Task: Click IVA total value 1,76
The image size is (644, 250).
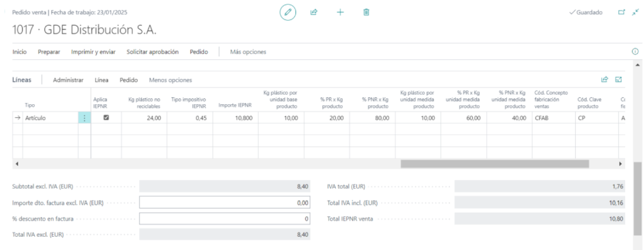Action: click(540, 186)
